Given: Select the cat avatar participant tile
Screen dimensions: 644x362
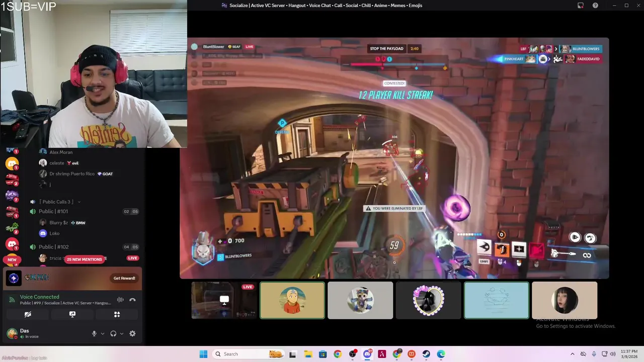Looking at the screenshot, I should pyautogui.click(x=360, y=300).
